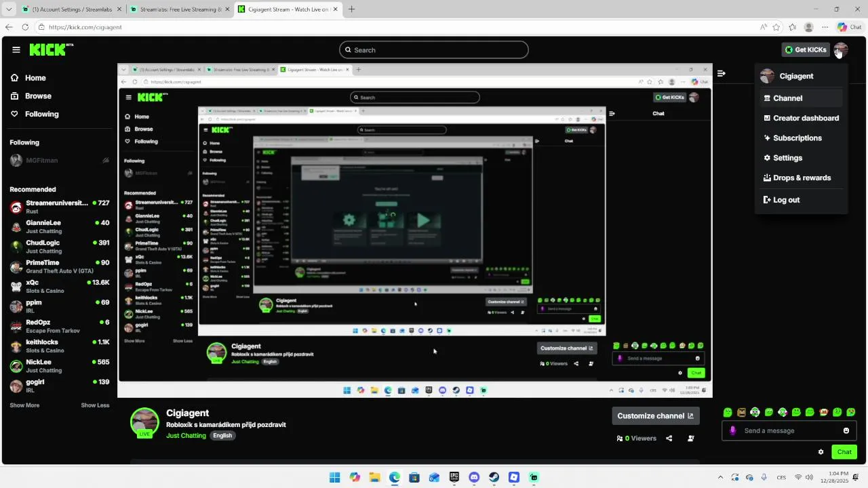This screenshot has height=488, width=868.
Task: Open ppim recommended channel
Action: pyautogui.click(x=59, y=306)
